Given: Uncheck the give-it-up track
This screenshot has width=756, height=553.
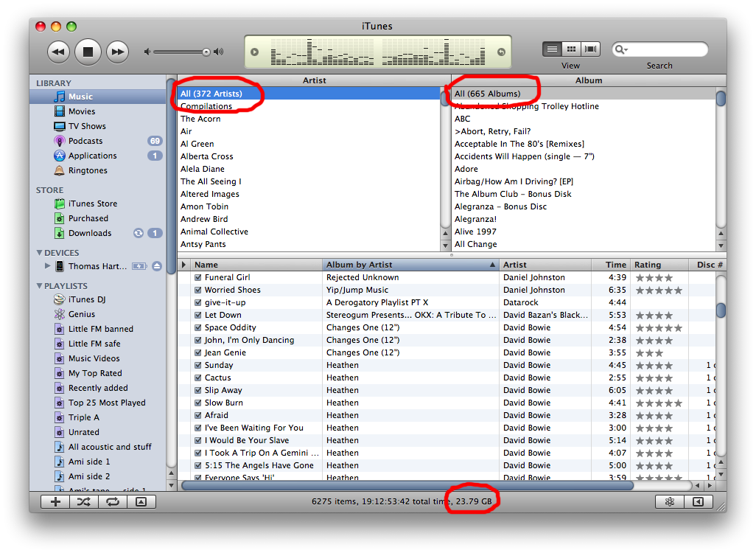Looking at the screenshot, I should coord(197,302).
